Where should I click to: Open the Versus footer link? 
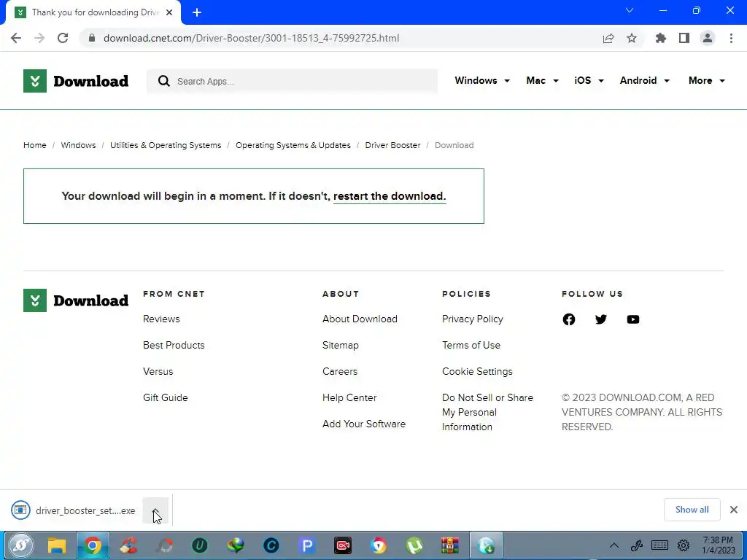coord(158,371)
